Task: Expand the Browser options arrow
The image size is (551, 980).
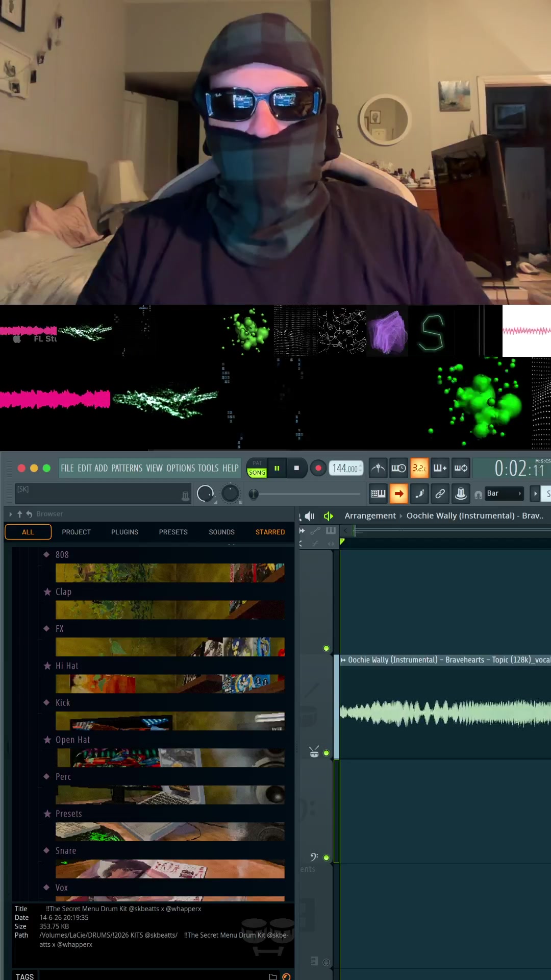Action: (x=11, y=514)
